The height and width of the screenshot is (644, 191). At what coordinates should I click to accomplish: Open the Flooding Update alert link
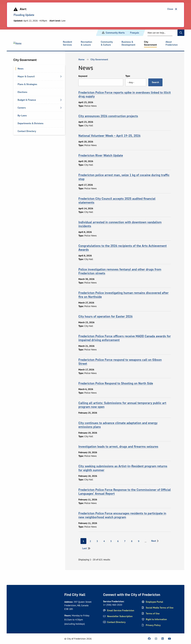coord(24,15)
